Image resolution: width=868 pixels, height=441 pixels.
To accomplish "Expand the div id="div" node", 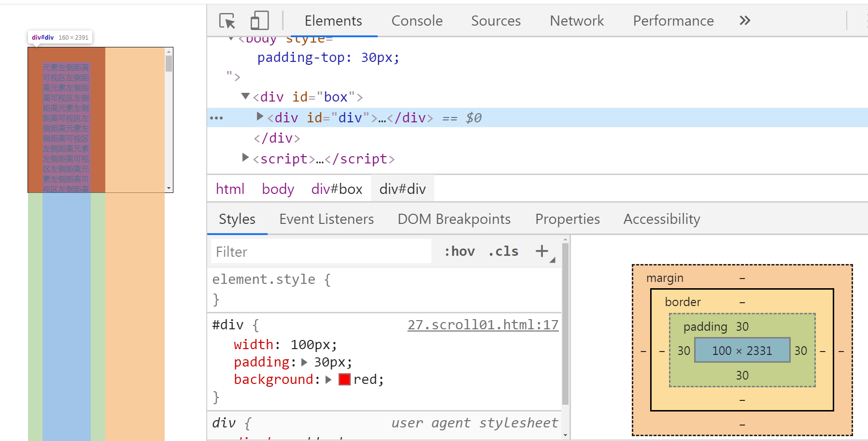I will point(260,117).
